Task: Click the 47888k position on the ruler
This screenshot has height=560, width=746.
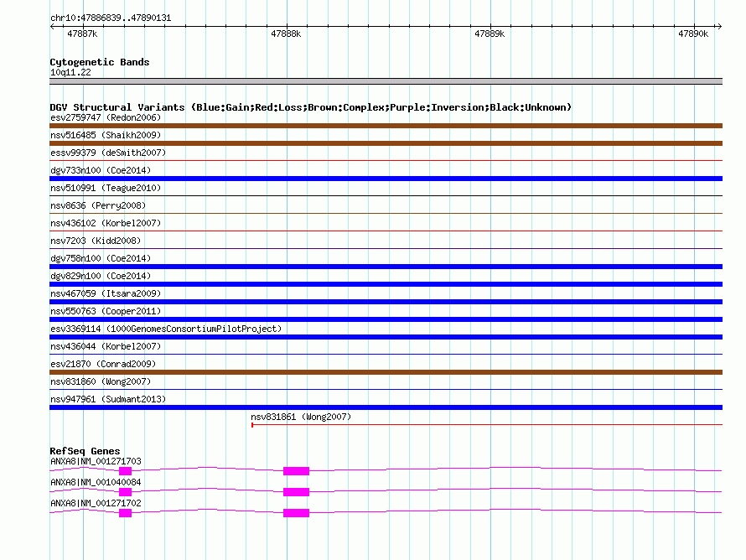Action: pyautogui.click(x=286, y=34)
